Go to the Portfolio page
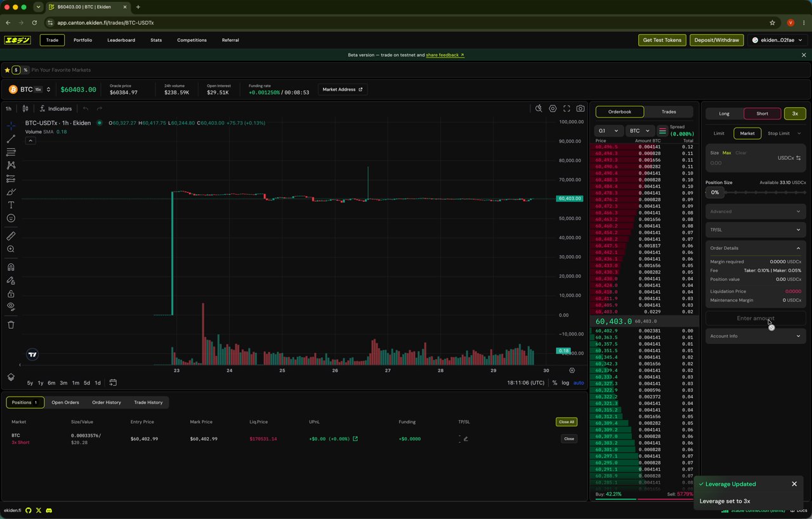 [82, 40]
